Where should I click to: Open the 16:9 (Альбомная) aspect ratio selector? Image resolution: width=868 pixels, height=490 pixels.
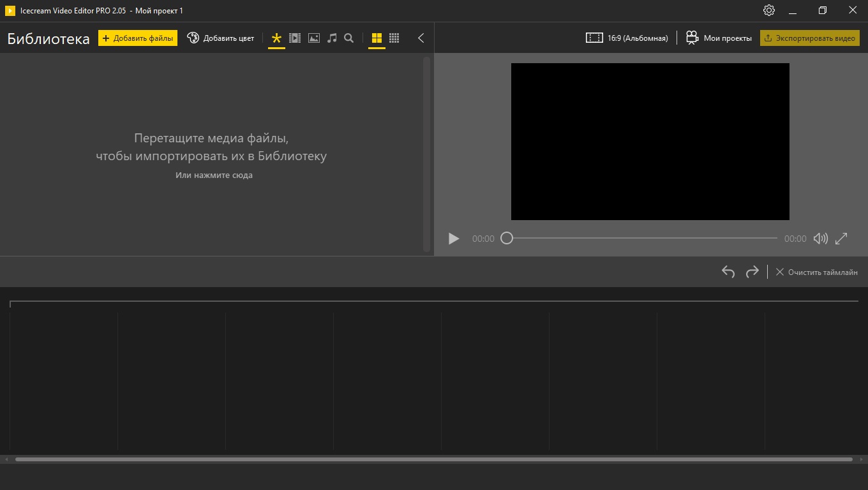coord(627,38)
